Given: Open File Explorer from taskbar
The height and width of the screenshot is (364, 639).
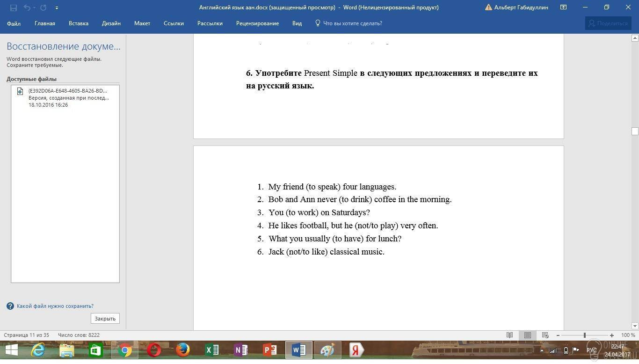Looking at the screenshot, I should [66, 350].
